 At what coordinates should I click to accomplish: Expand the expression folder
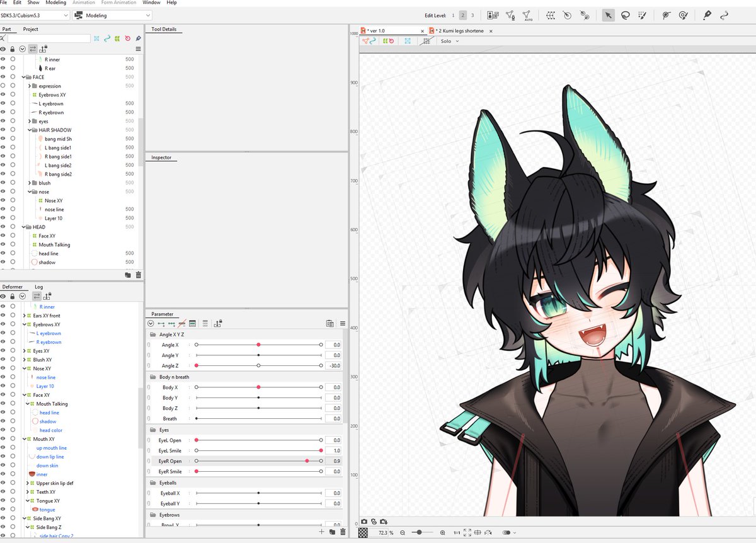[30, 86]
